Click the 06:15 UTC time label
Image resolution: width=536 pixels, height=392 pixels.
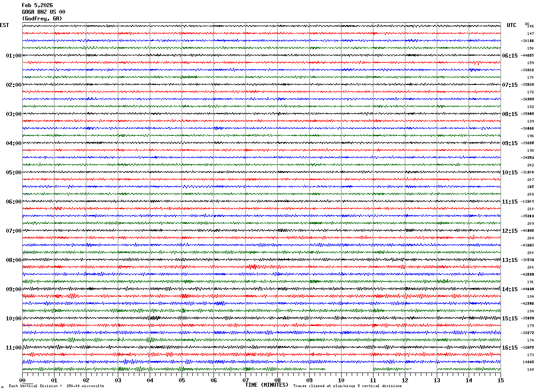click(510, 56)
